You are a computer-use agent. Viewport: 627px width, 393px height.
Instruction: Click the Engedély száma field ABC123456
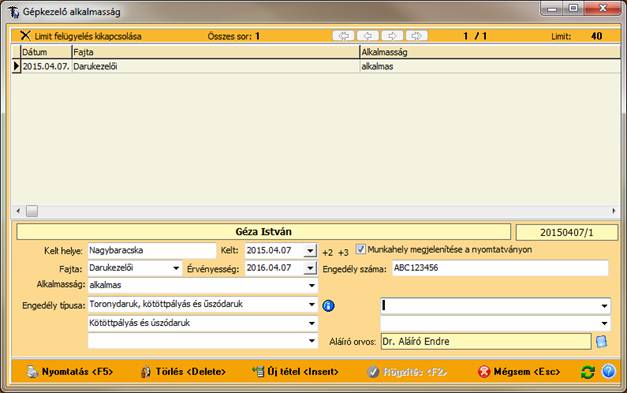click(500, 268)
